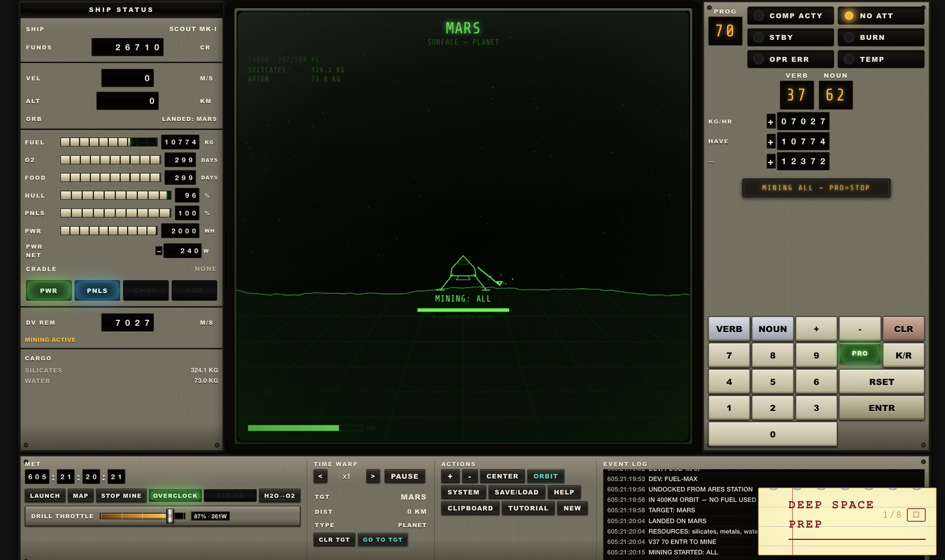The image size is (945, 560).
Task: Increase time warp with right arrow
Action: [372, 476]
